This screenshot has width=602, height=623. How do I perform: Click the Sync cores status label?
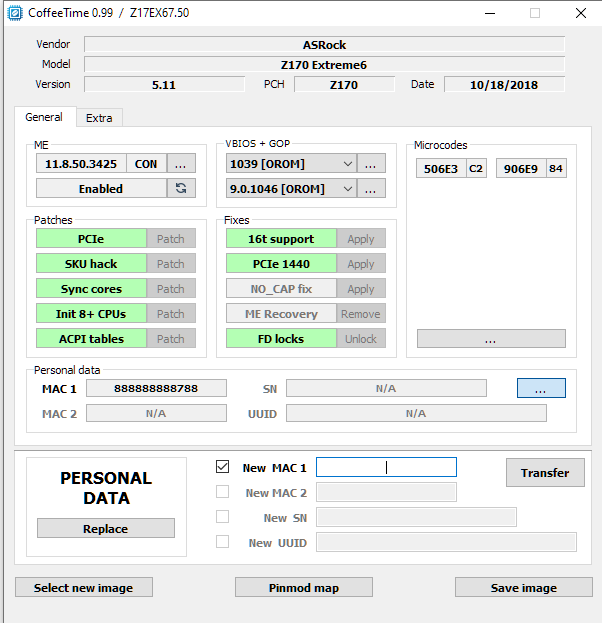coord(91,288)
